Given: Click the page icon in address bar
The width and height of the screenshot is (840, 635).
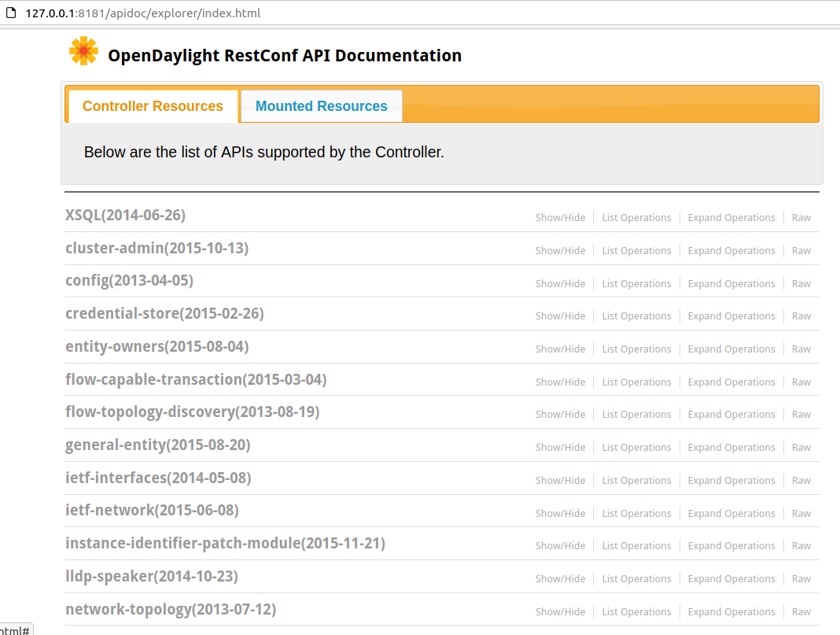Looking at the screenshot, I should point(11,13).
